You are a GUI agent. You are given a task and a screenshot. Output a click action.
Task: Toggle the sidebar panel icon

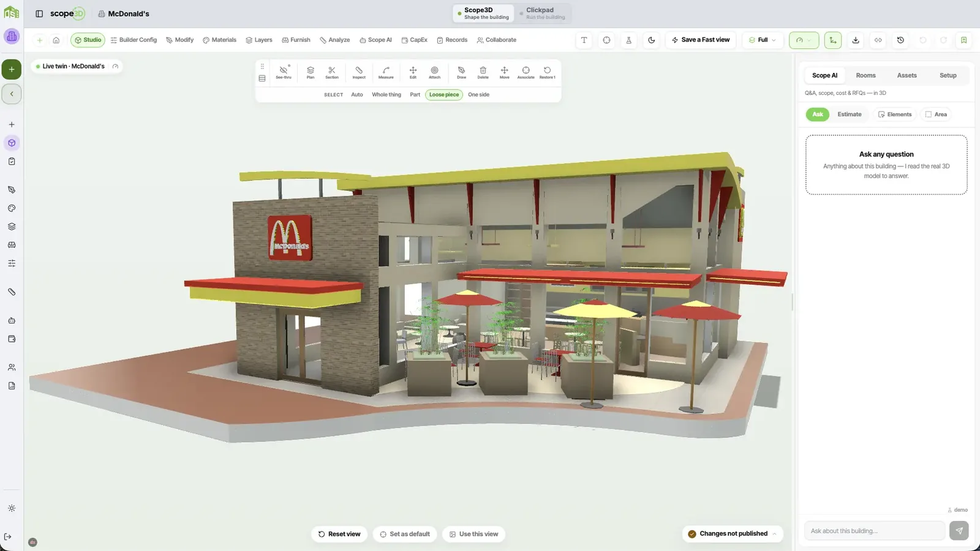click(39, 13)
